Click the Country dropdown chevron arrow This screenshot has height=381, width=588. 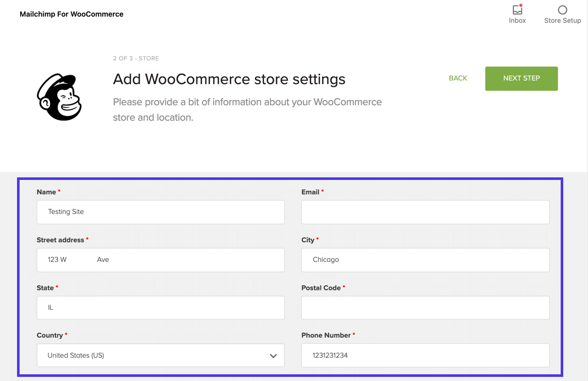pyautogui.click(x=273, y=356)
